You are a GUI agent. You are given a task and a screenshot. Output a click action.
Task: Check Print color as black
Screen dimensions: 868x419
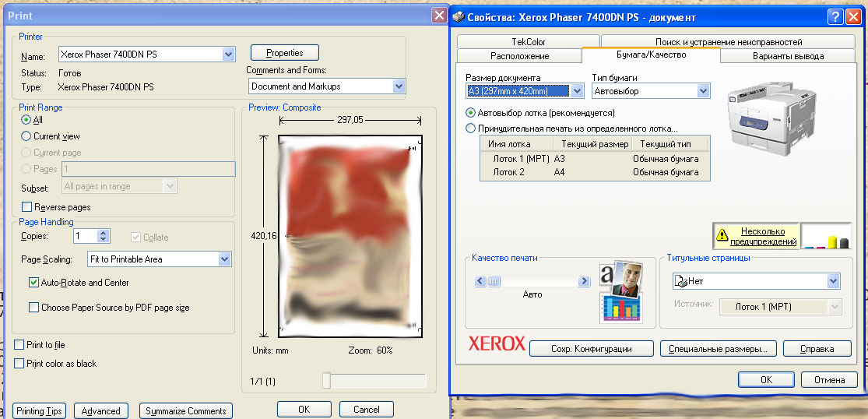tap(19, 364)
